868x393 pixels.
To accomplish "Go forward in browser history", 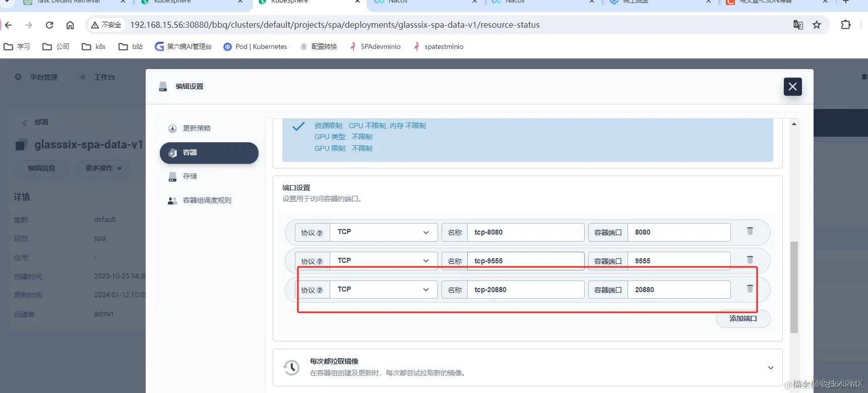I will (x=29, y=25).
